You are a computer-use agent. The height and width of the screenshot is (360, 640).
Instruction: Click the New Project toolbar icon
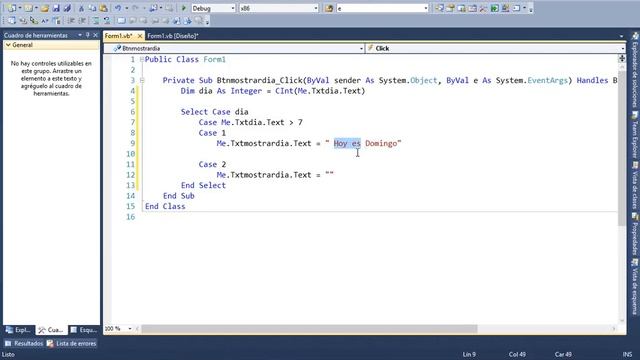11,8
